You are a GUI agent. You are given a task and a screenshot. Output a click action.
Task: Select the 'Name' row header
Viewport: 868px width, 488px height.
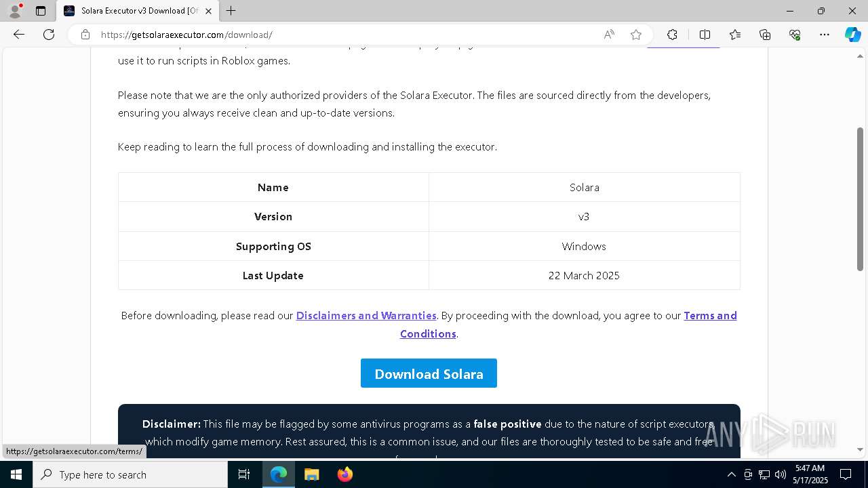point(273,187)
